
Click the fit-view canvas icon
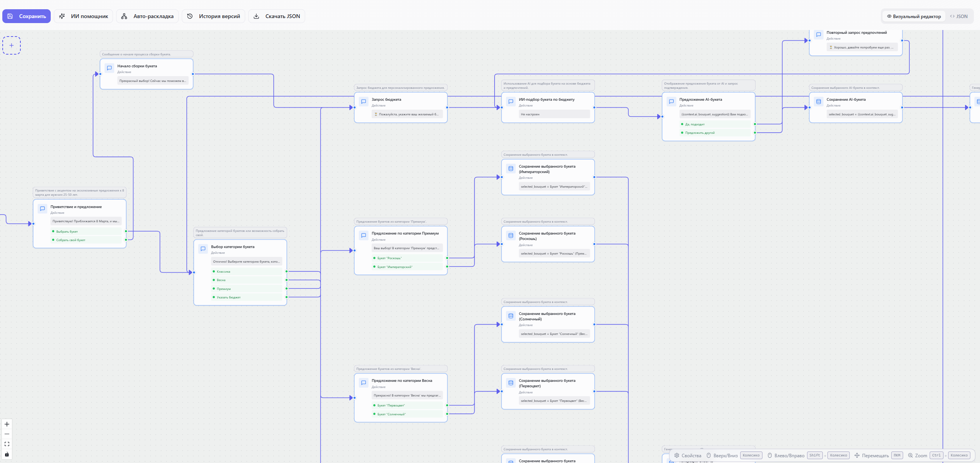pos(7,444)
